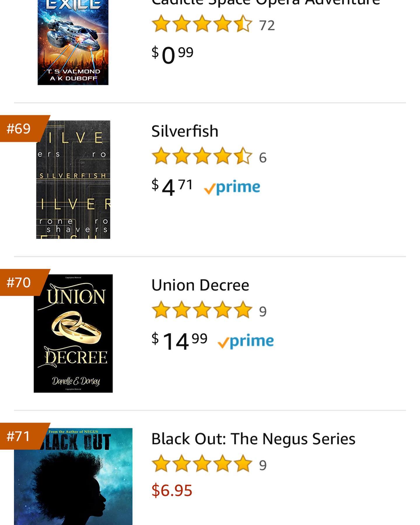Open the Union Decree title link

coord(200,285)
